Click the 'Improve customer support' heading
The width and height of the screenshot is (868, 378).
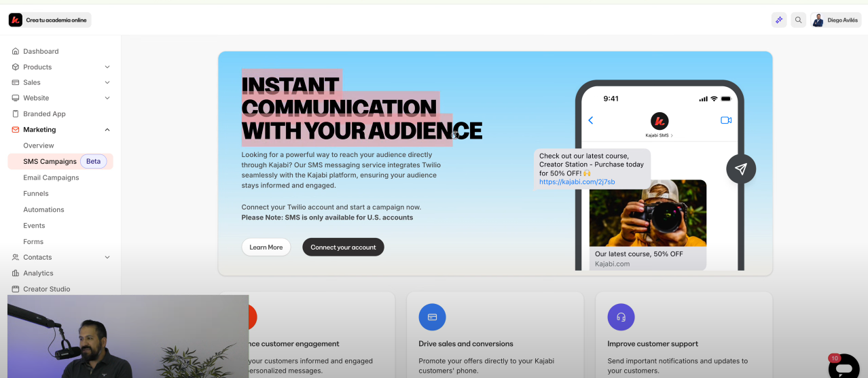coord(653,343)
